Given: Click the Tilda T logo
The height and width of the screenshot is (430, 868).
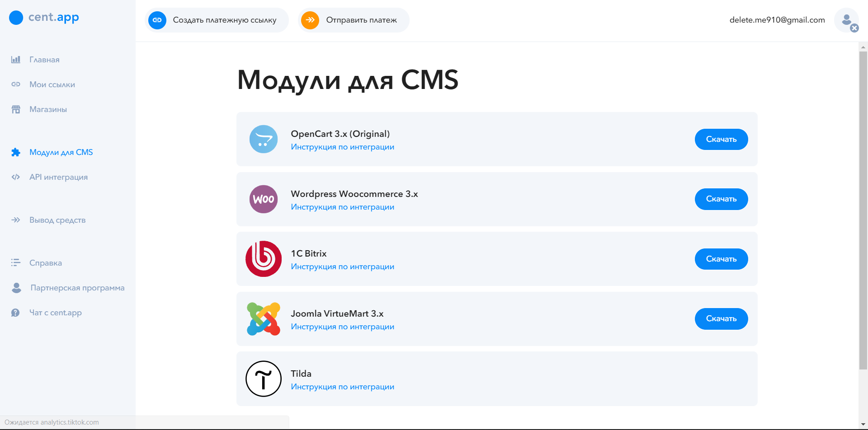Looking at the screenshot, I should pyautogui.click(x=264, y=379).
